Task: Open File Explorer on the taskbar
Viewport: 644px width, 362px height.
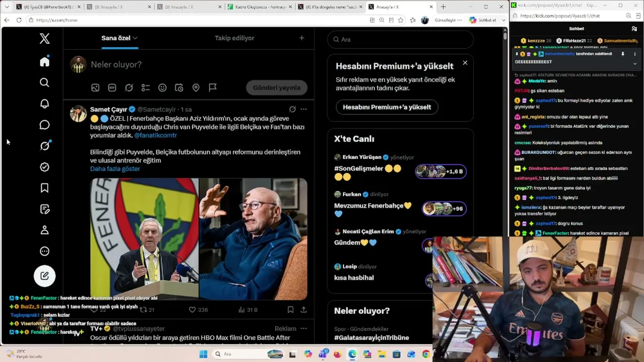Action: (x=381, y=354)
